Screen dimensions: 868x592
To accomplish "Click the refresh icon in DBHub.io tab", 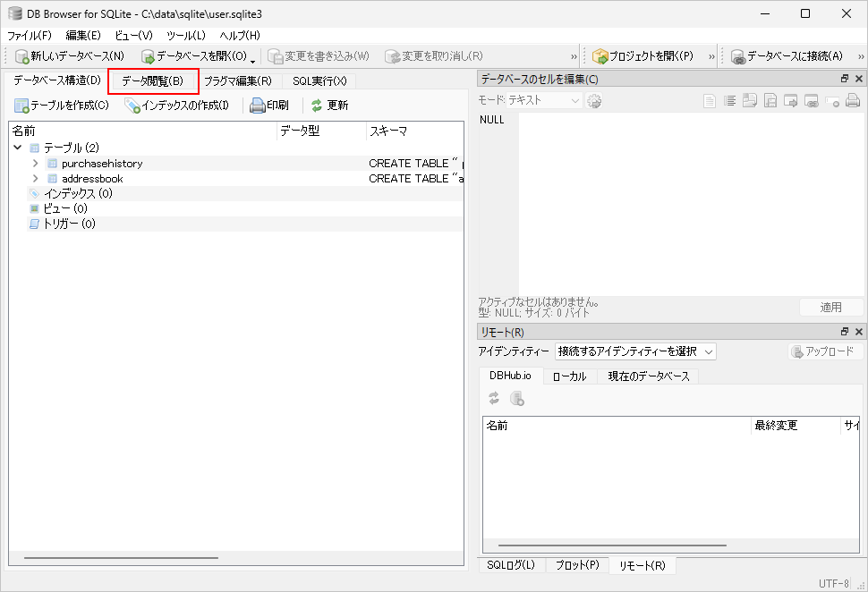I will coord(494,398).
